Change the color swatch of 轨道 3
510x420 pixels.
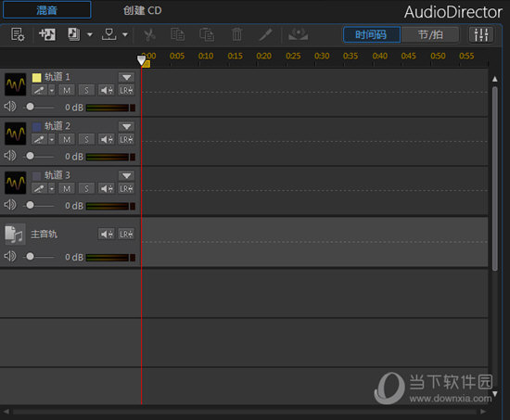point(37,175)
